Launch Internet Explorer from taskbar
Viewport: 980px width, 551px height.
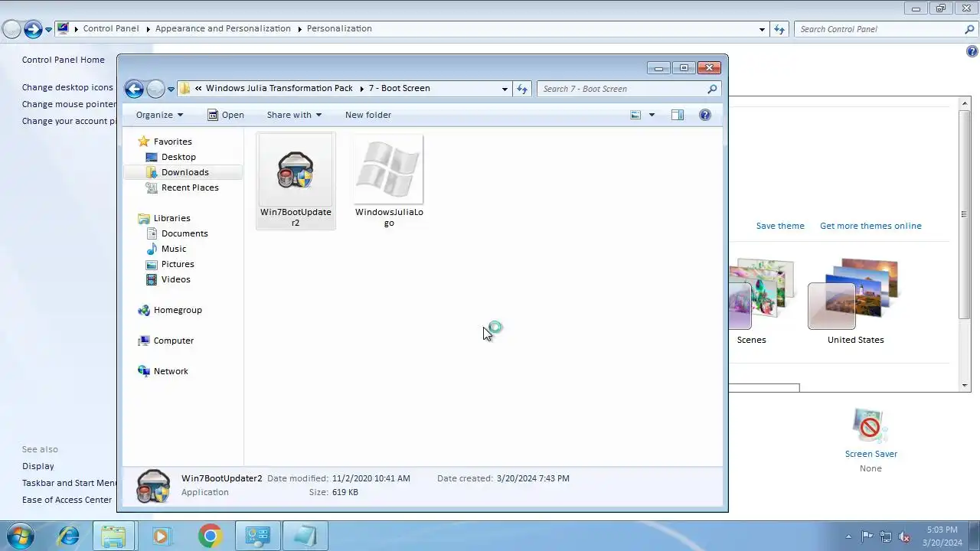[x=68, y=536]
